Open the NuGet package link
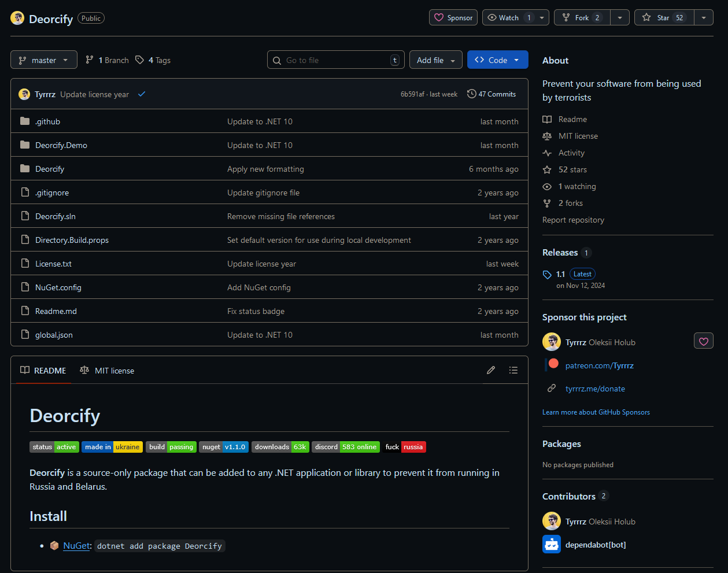This screenshot has width=728, height=573. pos(76,545)
